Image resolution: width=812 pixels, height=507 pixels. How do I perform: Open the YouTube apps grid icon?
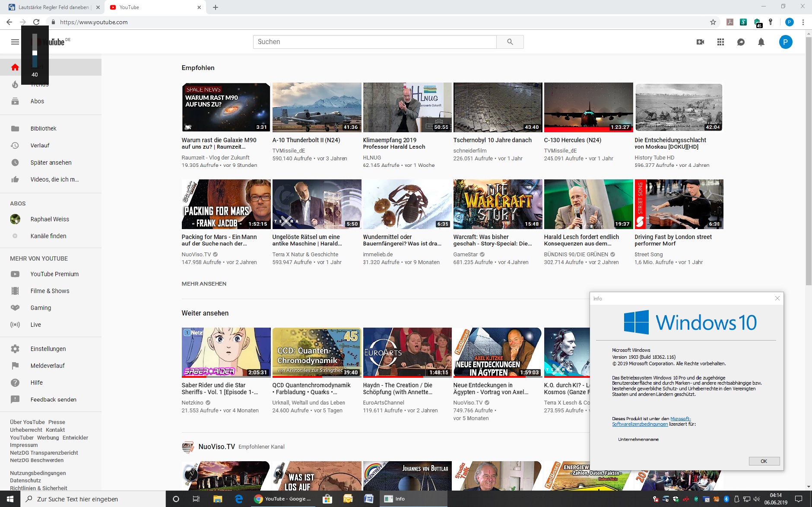tap(720, 42)
